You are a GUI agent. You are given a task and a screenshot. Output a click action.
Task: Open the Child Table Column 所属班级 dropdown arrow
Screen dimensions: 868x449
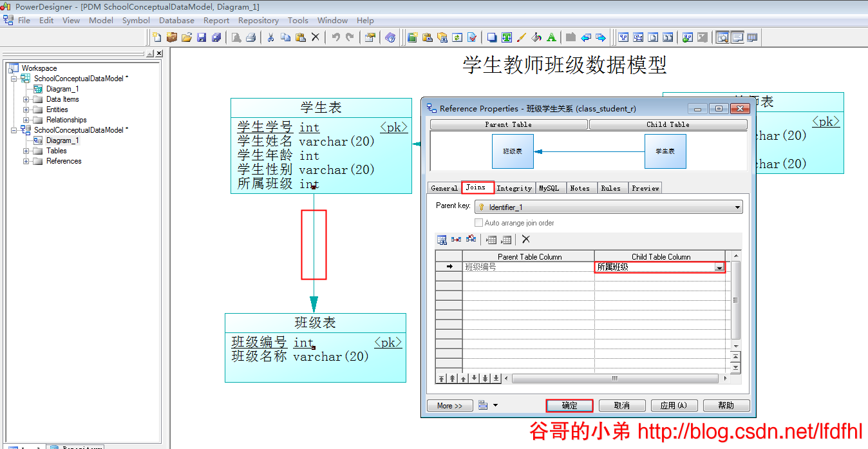(719, 267)
